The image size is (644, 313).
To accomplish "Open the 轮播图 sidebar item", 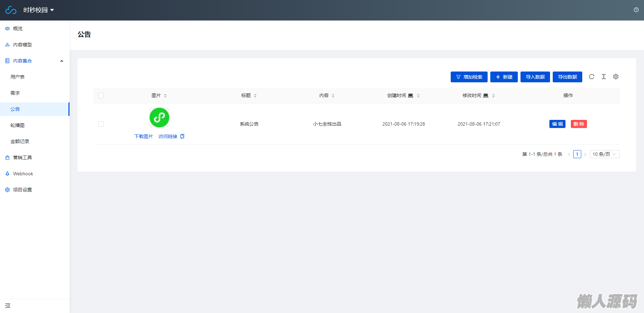I will click(x=17, y=125).
